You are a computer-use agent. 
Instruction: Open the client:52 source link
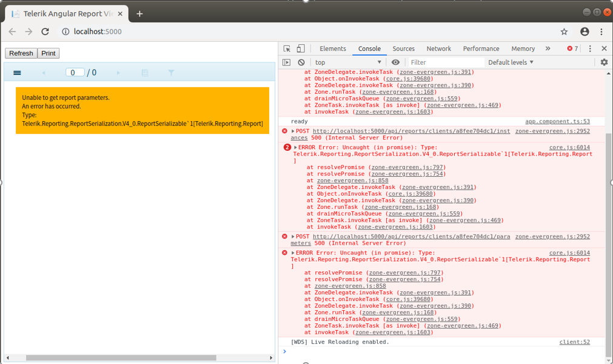point(574,342)
